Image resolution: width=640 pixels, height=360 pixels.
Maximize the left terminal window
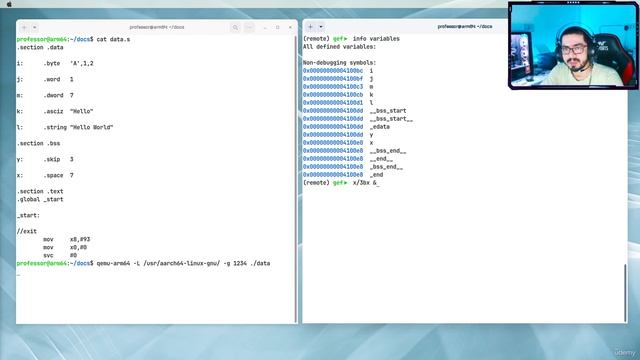[x=278, y=27]
